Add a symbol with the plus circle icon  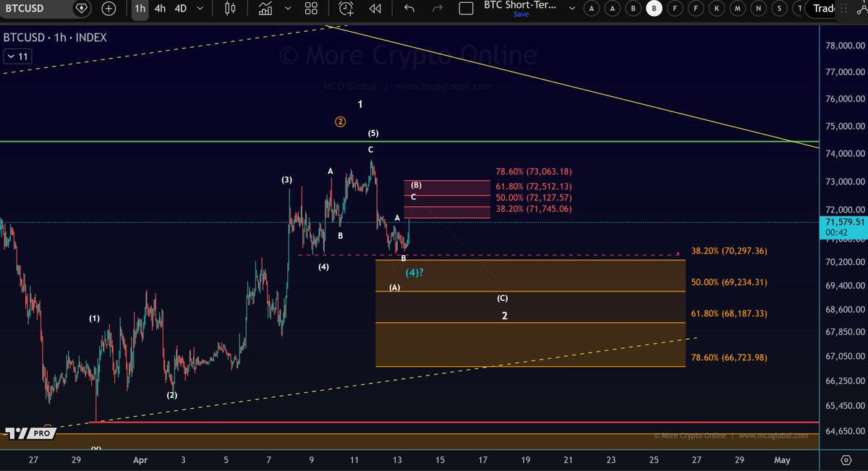(x=109, y=9)
